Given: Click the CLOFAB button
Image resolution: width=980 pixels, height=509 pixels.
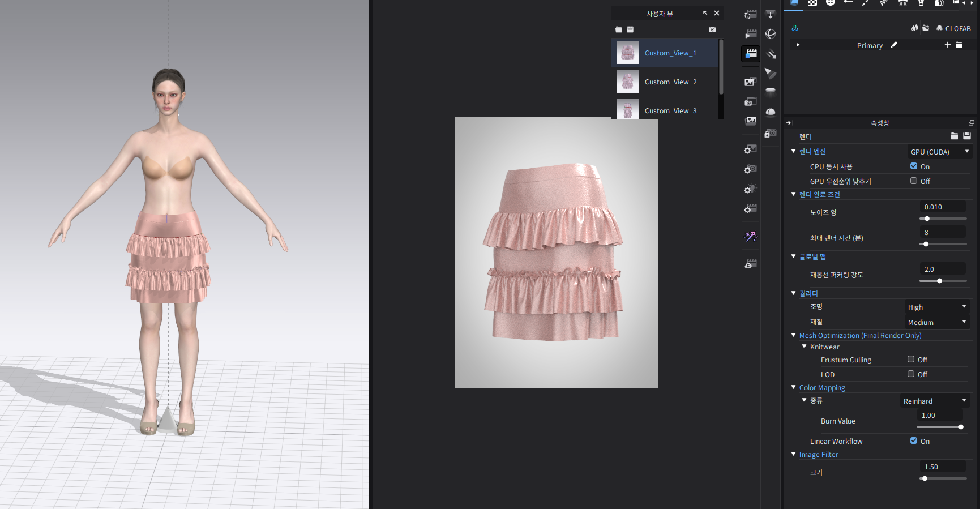Looking at the screenshot, I should pyautogui.click(x=953, y=28).
